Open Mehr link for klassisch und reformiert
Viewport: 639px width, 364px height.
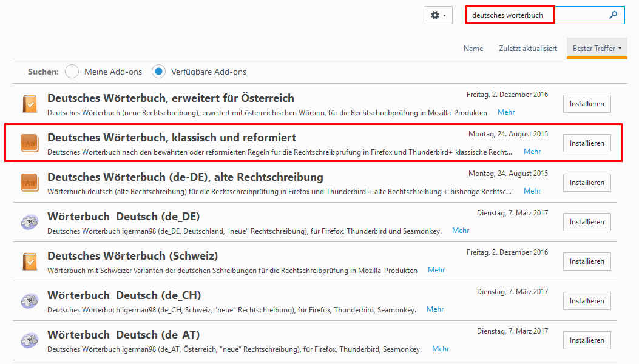[532, 152]
